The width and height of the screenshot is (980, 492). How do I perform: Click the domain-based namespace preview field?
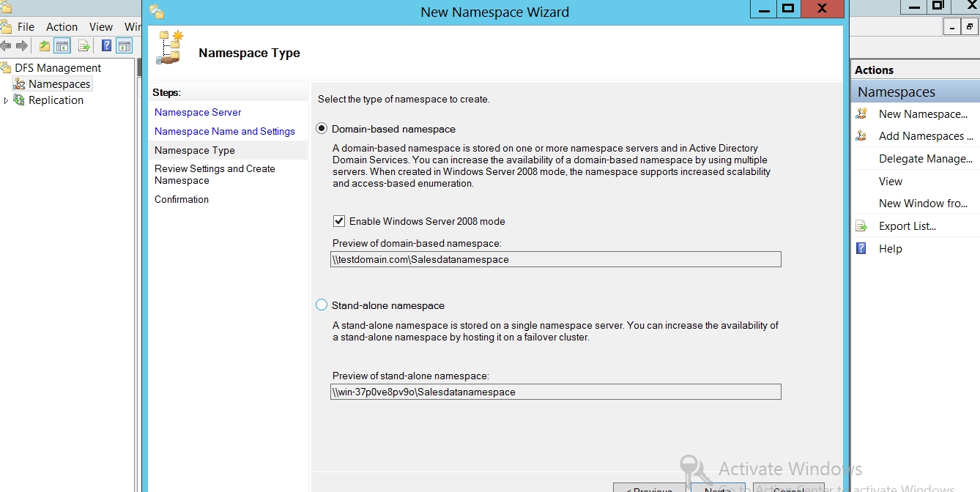555,259
